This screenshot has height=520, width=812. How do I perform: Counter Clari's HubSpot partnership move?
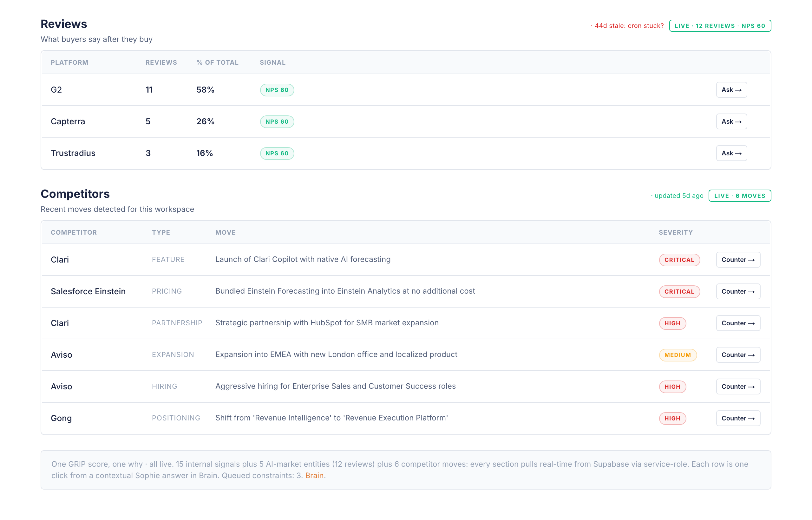click(738, 323)
